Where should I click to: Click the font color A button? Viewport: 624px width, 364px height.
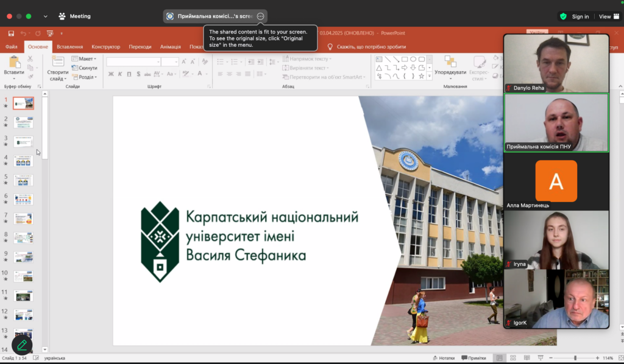point(200,74)
